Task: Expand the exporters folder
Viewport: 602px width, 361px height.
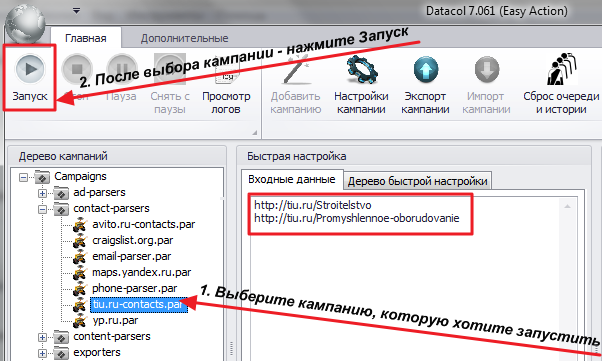Action: pos(43,353)
